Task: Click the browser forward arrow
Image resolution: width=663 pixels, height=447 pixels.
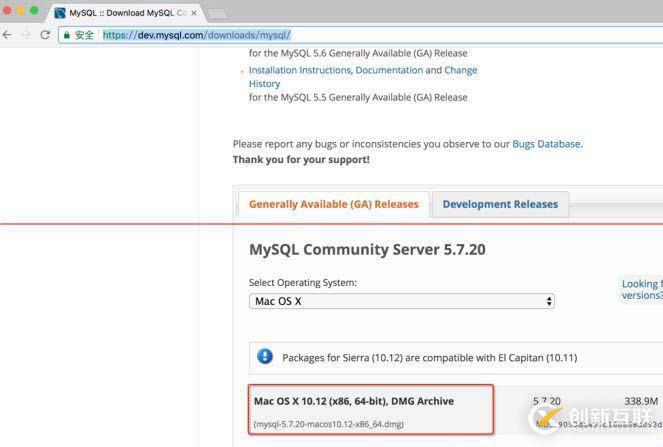Action: point(26,35)
